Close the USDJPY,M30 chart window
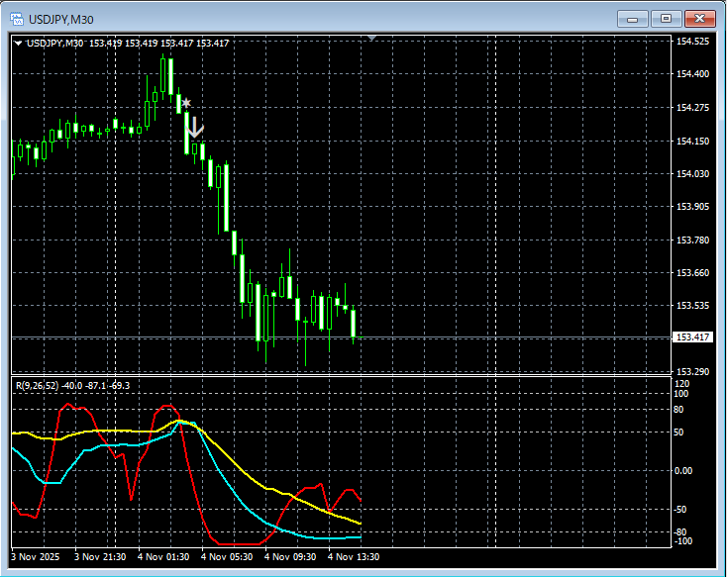The image size is (728, 577). (x=701, y=19)
